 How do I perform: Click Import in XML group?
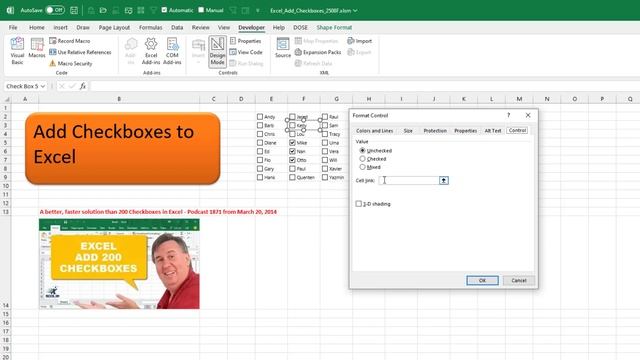click(x=360, y=41)
